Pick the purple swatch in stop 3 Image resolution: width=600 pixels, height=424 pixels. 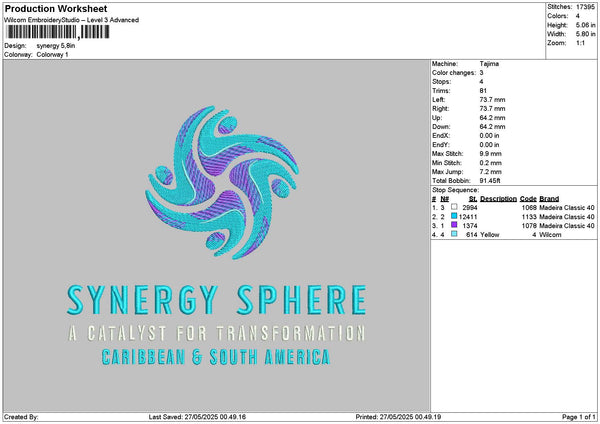pos(455,225)
